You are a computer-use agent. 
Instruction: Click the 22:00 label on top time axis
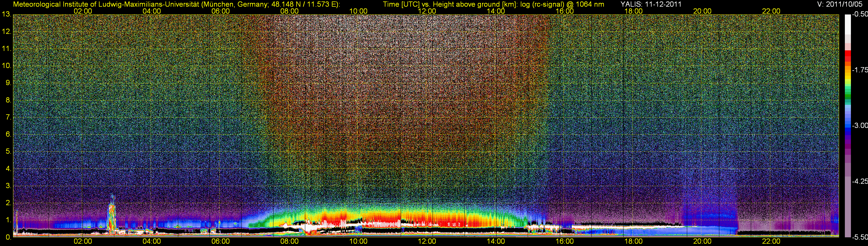771,11
